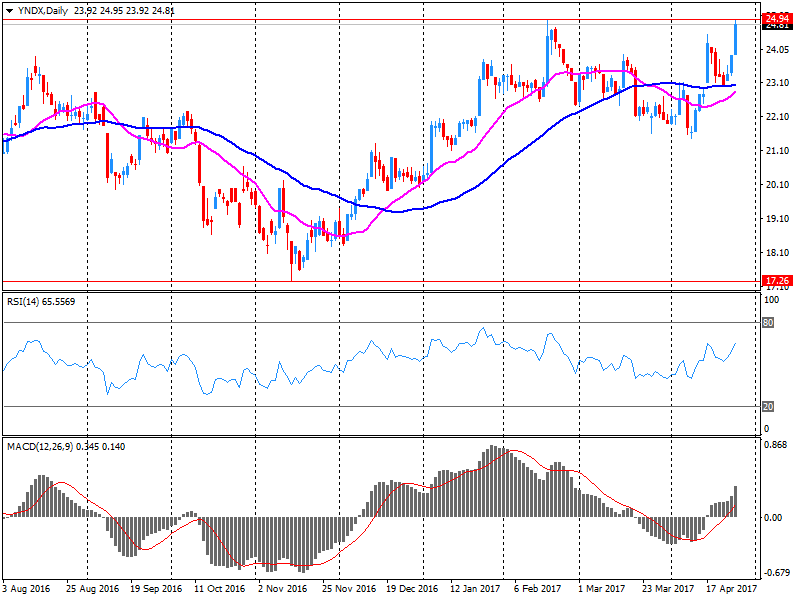The height and width of the screenshot is (600, 800).
Task: Click the -0.679 MACD scale value
Action: (x=776, y=572)
